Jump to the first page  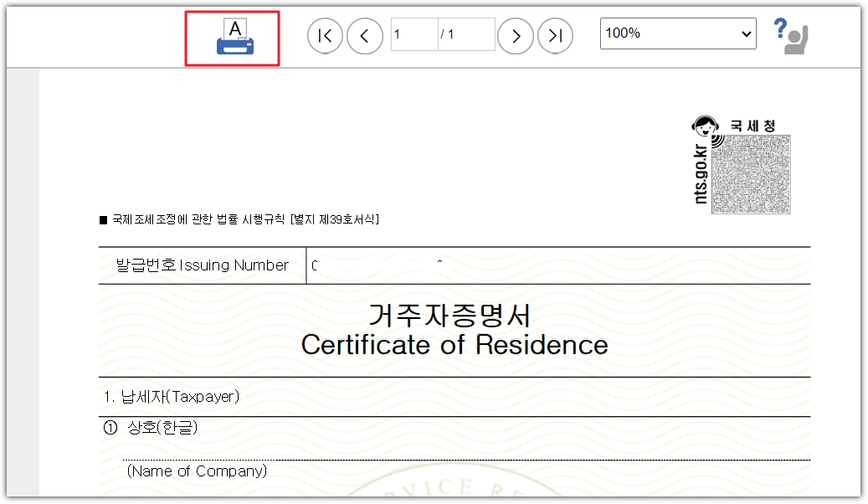pyautogui.click(x=325, y=35)
